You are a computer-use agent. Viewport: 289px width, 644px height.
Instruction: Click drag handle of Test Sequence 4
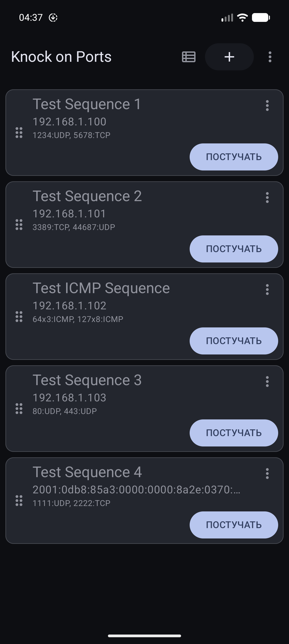coord(19,501)
